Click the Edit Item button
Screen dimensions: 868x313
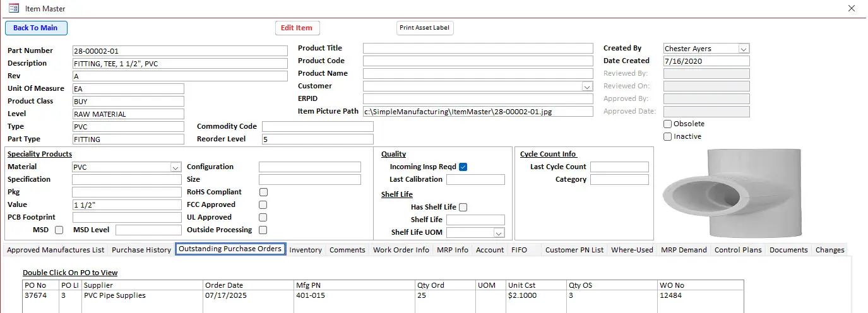(x=297, y=28)
